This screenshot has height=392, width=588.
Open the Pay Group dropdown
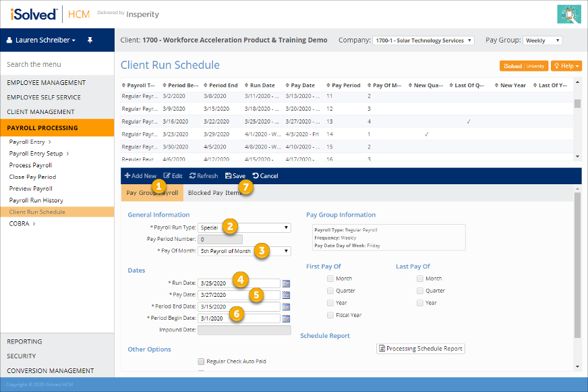coord(542,40)
